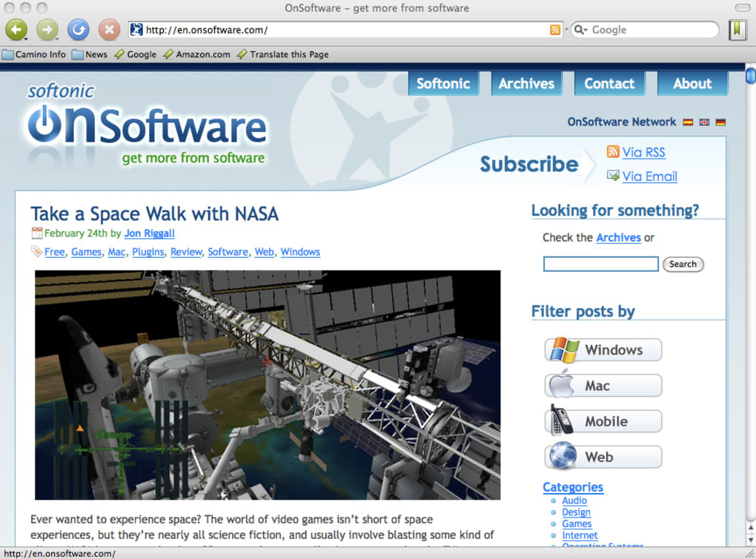Click the email icon beside Via Email

pos(613,176)
